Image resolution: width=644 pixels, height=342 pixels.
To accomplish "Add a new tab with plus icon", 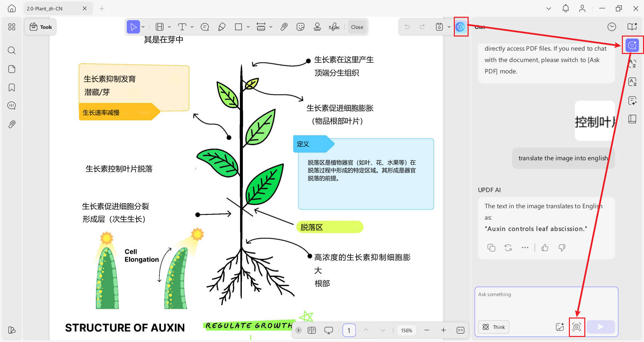I will point(102,8).
